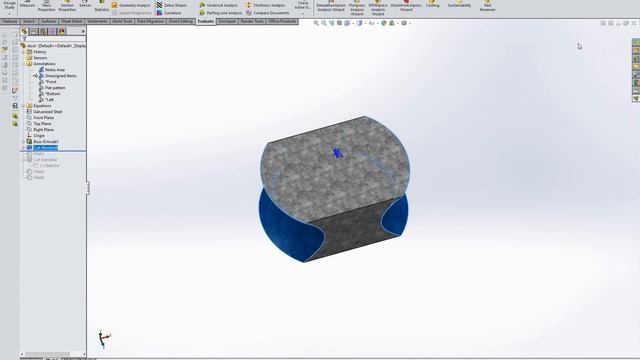Image resolution: width=640 pixels, height=360 pixels.
Task: Switch to the Sketch tab
Action: pyautogui.click(x=29, y=21)
